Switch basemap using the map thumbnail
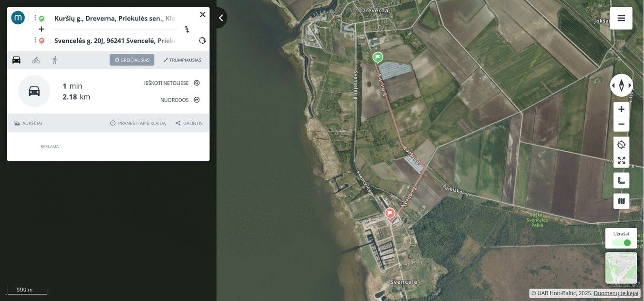 point(621,268)
